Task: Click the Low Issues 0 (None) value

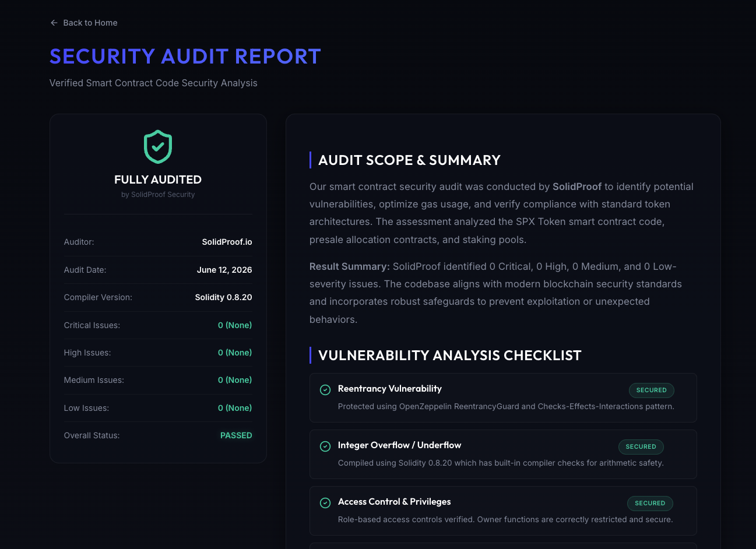Action: pos(235,408)
